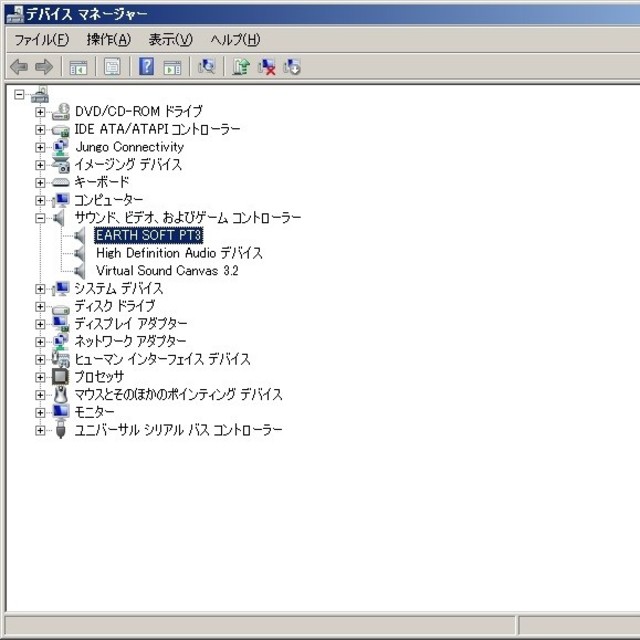Expand the キーボード node
Viewport: 640px width, 640px height.
[40, 182]
